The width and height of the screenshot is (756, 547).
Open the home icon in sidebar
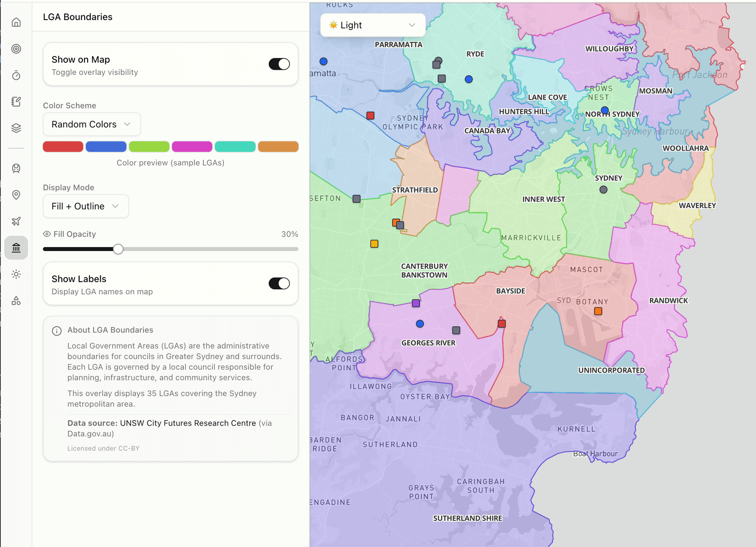point(16,22)
